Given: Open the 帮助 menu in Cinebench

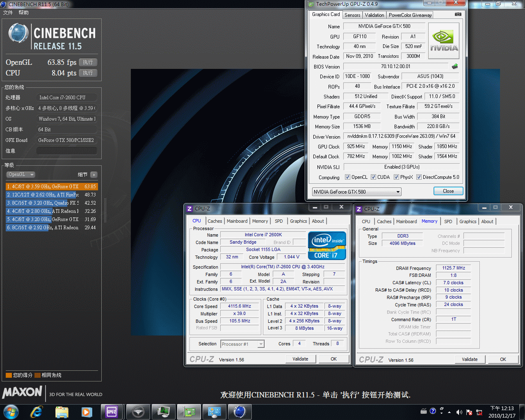Looking at the screenshot, I should 23,13.
